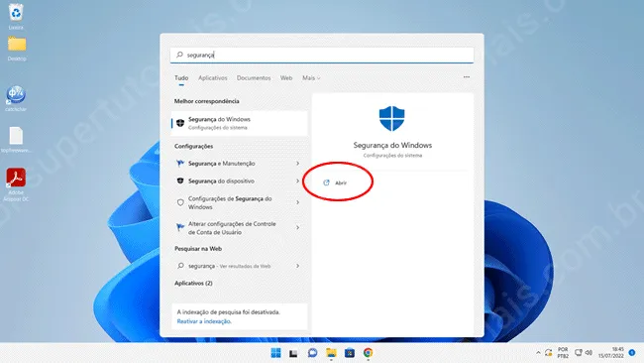The height and width of the screenshot is (363, 644).
Task: Switch input language POR PTB2
Action: tap(563, 353)
